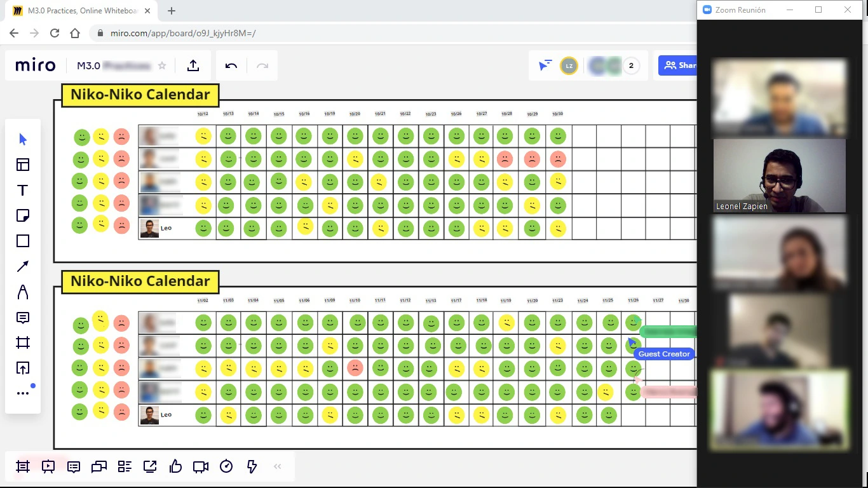Start voting with thumbs-up icon
This screenshot has height=488, width=868.
175,466
